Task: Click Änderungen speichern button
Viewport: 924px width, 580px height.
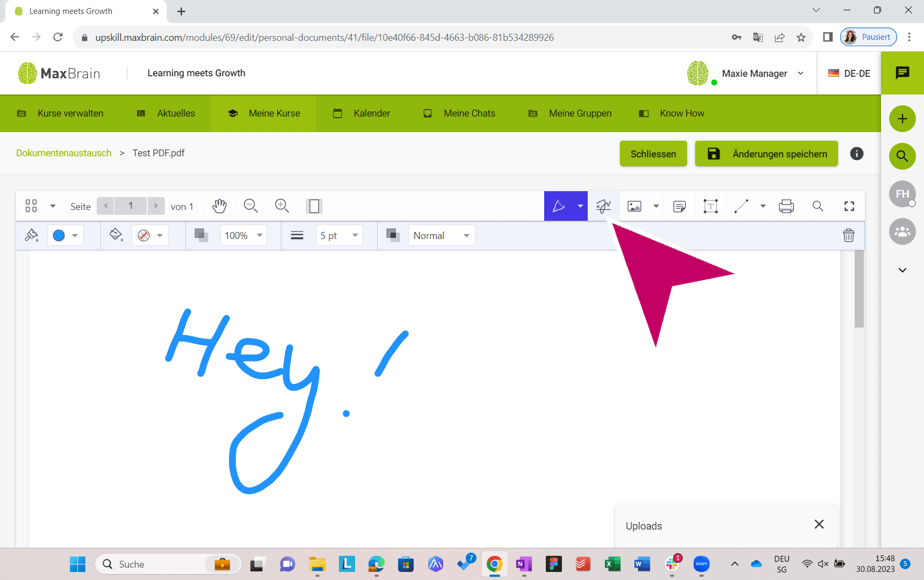Action: pos(767,154)
